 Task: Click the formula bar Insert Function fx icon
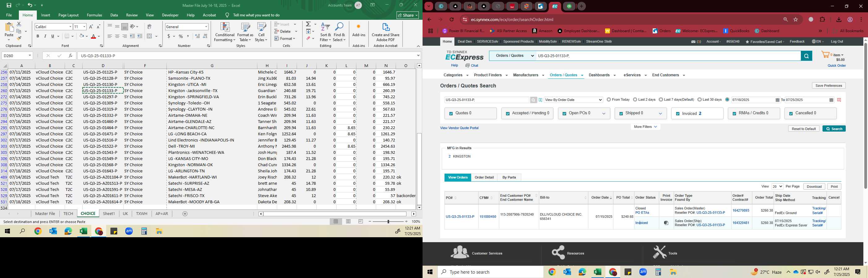point(70,56)
